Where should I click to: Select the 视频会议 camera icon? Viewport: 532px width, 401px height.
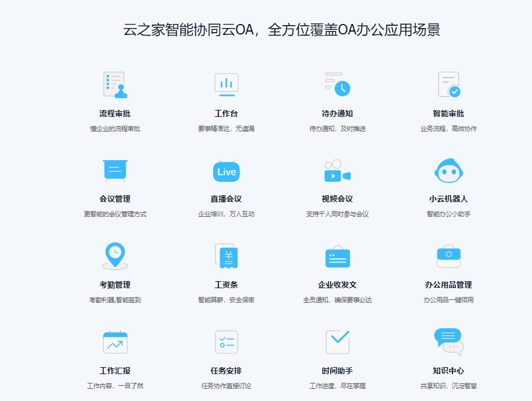pyautogui.click(x=337, y=171)
